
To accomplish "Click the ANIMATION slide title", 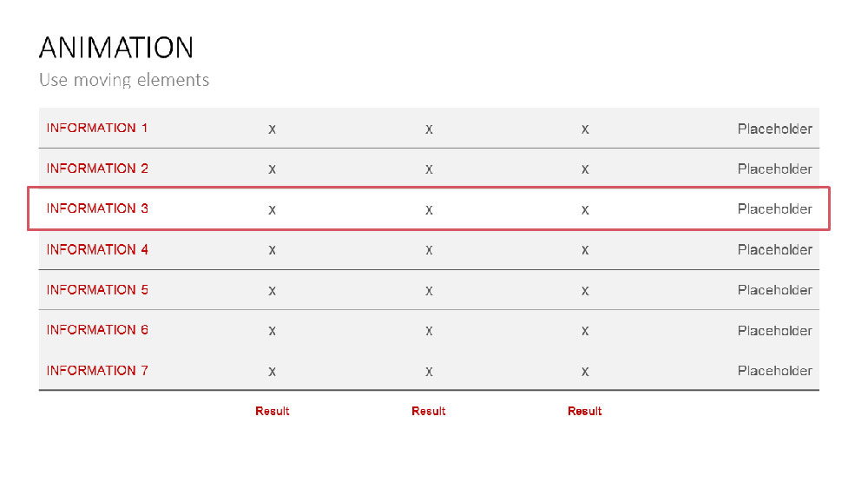I will 116,48.
